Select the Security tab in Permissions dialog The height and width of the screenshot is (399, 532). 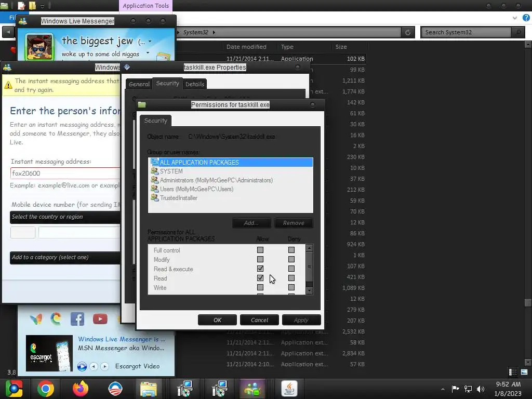[156, 121]
